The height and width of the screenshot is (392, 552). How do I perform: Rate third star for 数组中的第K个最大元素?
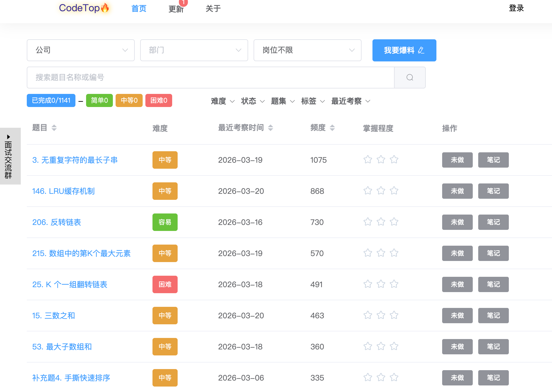[394, 253]
